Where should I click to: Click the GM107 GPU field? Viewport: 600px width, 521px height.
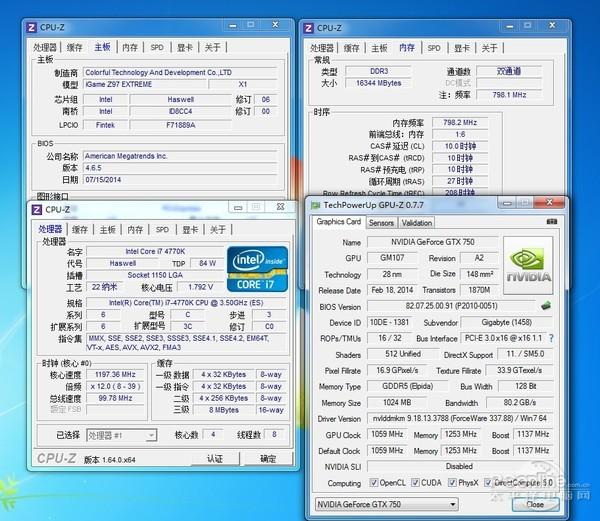392,258
